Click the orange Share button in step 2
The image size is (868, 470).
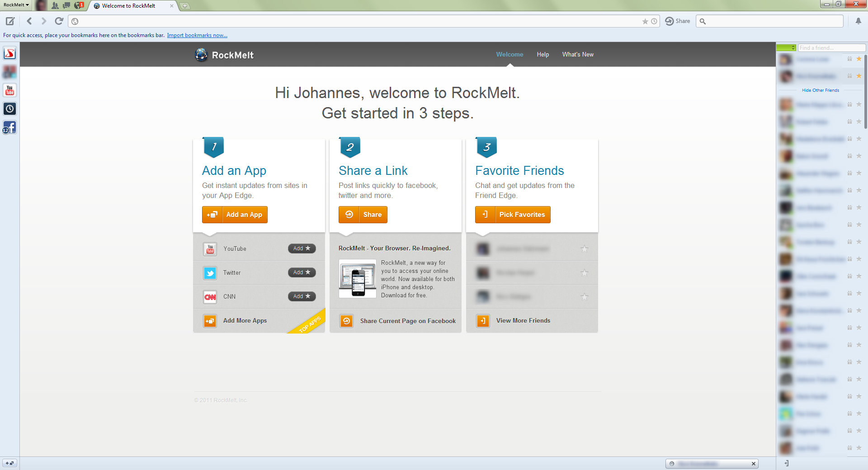[363, 215]
